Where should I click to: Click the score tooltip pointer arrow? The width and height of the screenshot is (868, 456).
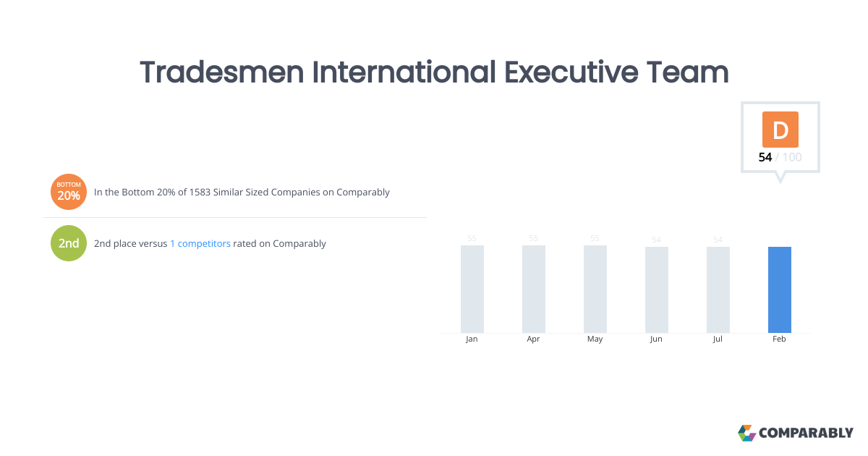tap(780, 178)
